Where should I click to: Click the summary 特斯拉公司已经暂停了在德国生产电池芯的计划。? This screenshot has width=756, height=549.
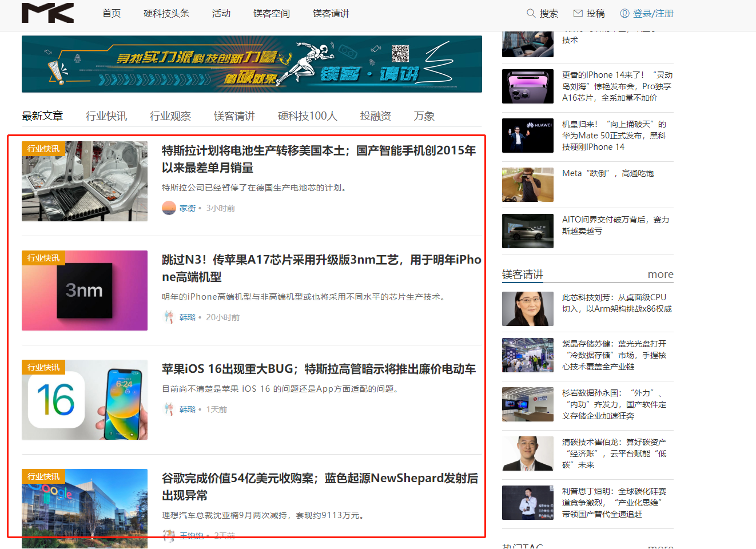pyautogui.click(x=255, y=188)
